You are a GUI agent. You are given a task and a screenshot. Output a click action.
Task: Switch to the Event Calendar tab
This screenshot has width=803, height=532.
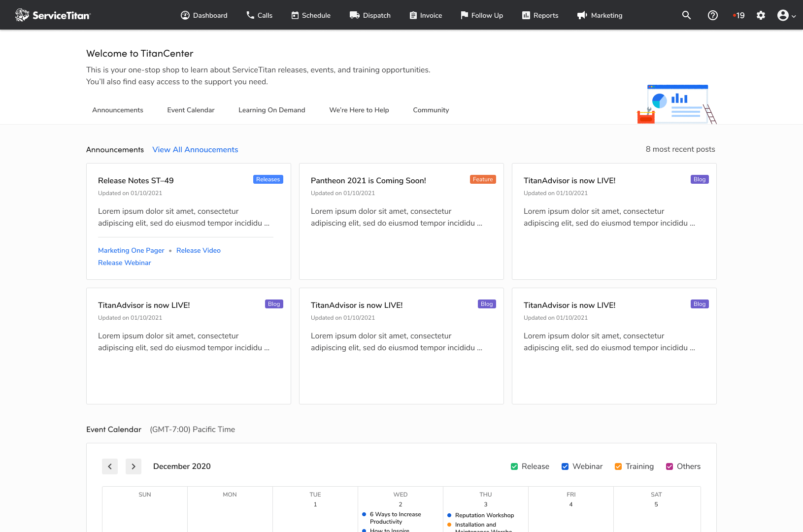191,110
